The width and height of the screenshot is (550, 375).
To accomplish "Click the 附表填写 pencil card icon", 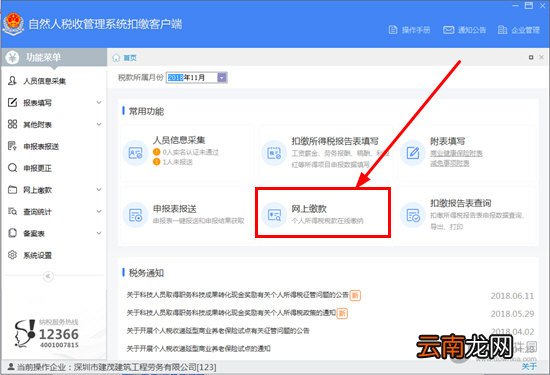I will [x=413, y=153].
